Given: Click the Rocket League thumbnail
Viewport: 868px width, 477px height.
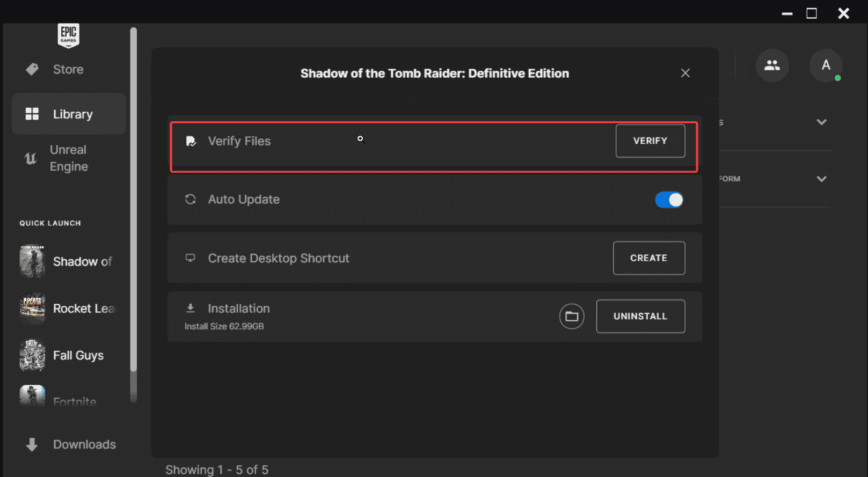Looking at the screenshot, I should (x=32, y=309).
